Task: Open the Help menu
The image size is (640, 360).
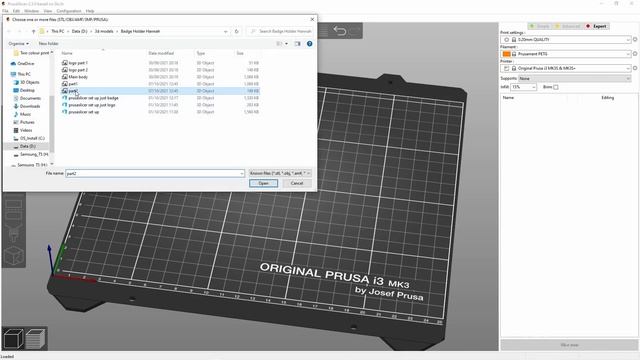Action: click(90, 11)
